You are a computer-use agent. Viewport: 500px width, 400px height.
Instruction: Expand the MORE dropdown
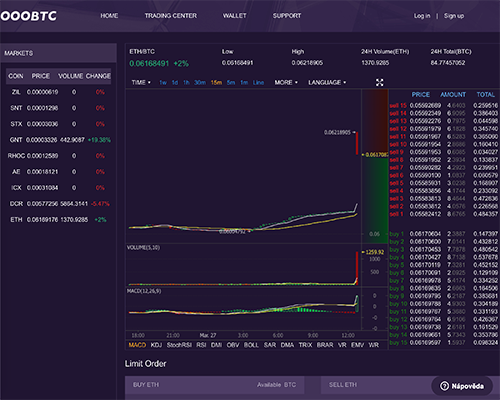(x=286, y=82)
